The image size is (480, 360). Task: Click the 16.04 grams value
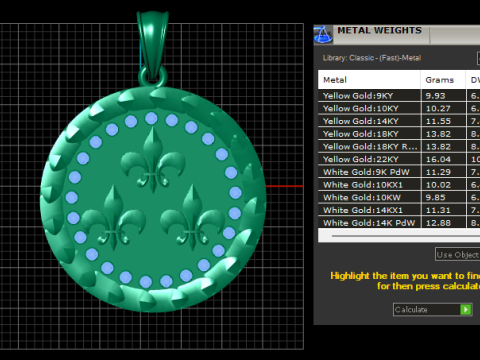click(x=438, y=159)
